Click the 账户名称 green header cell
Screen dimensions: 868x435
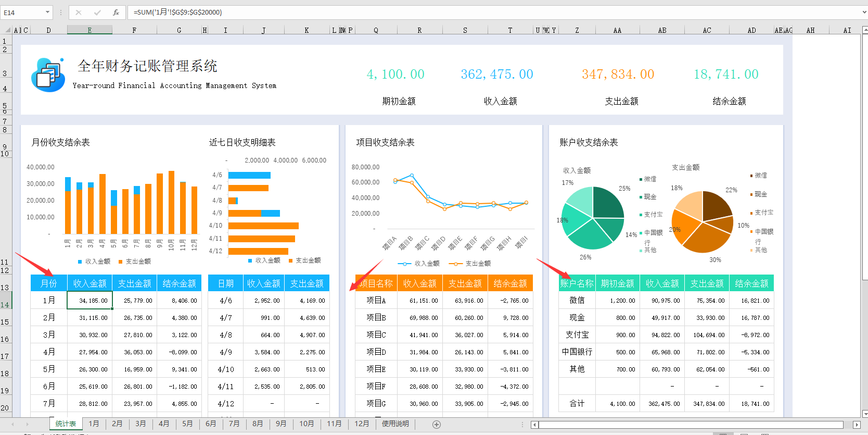577,283
